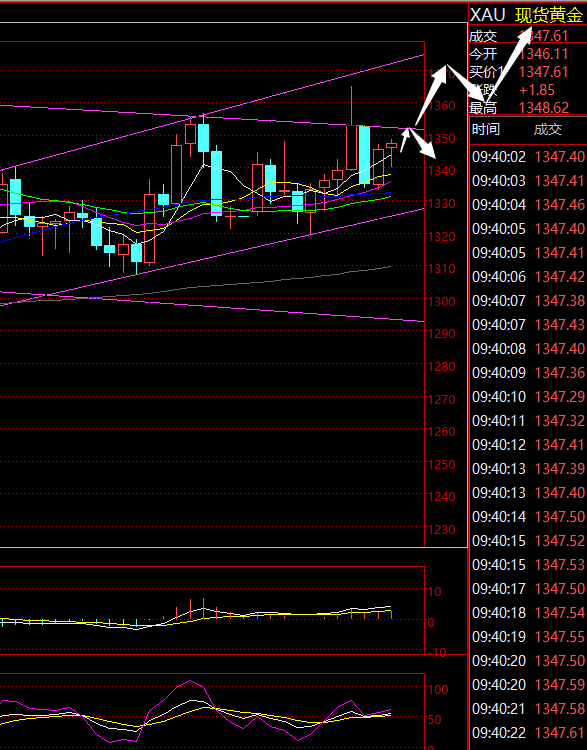Select the 09:40:07 tick priced 1347.43
The image size is (587, 750).
[x=528, y=325]
